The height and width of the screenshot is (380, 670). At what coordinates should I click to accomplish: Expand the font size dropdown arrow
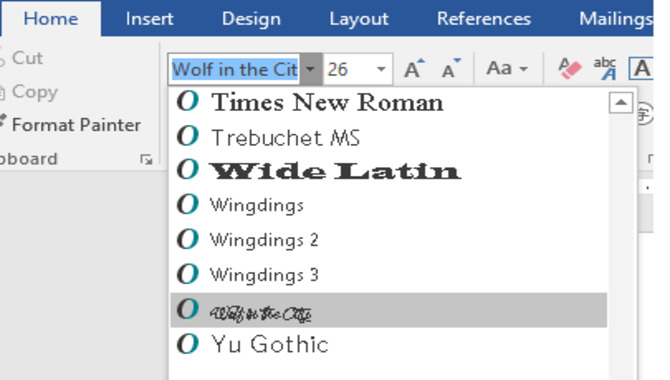(381, 69)
